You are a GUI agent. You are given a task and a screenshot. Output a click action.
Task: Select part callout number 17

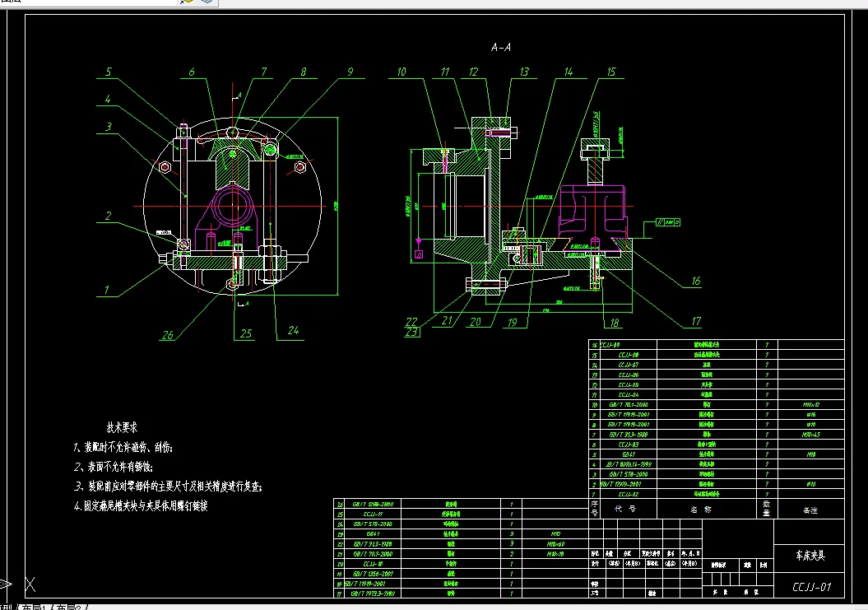[x=696, y=321]
